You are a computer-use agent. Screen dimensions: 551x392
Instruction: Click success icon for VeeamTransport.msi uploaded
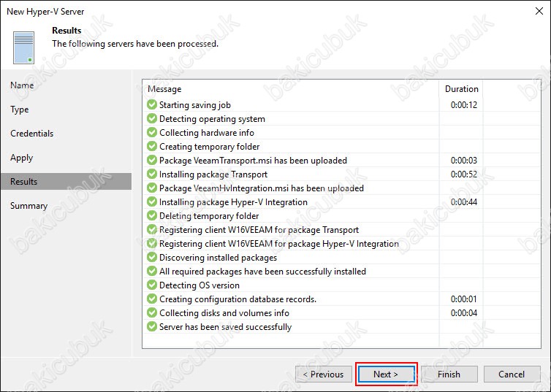click(x=152, y=160)
